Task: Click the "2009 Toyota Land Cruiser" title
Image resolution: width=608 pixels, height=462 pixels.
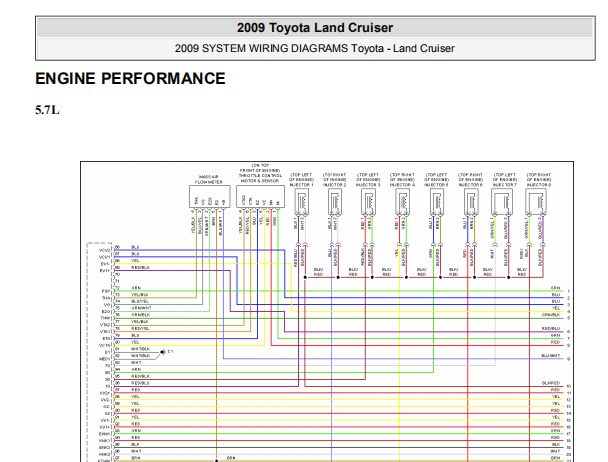Action: [315, 28]
